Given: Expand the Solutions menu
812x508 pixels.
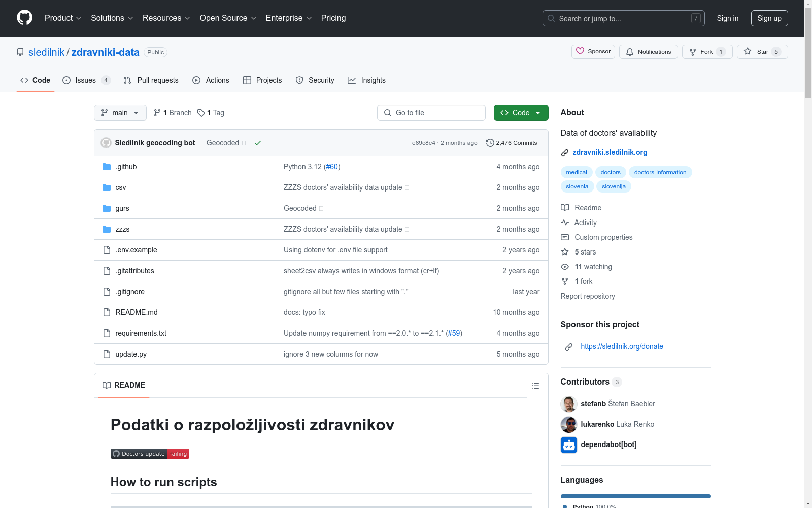Looking at the screenshot, I should (112, 18).
